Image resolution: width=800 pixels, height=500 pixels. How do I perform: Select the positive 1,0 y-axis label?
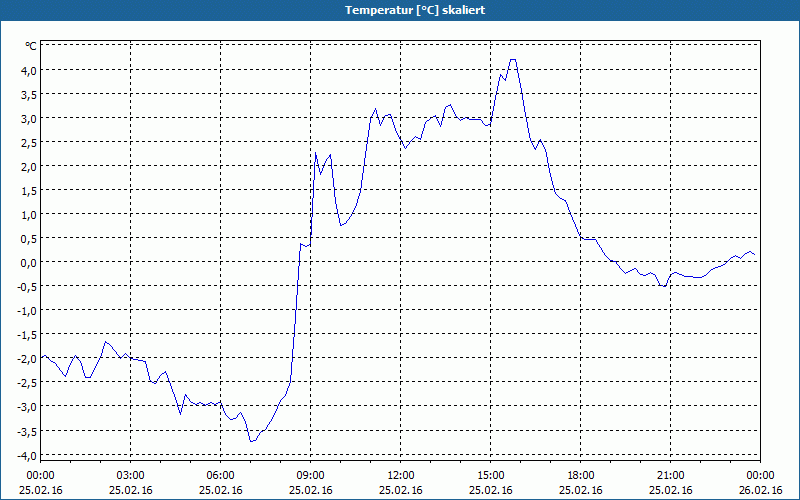click(x=28, y=214)
